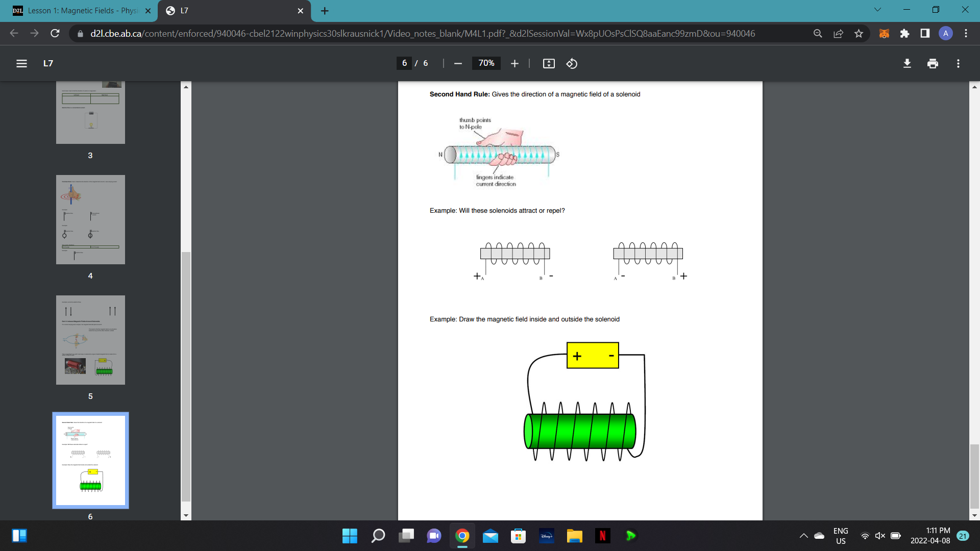Open the Chrome profile avatar
The width and height of the screenshot is (980, 551).
tap(945, 33)
